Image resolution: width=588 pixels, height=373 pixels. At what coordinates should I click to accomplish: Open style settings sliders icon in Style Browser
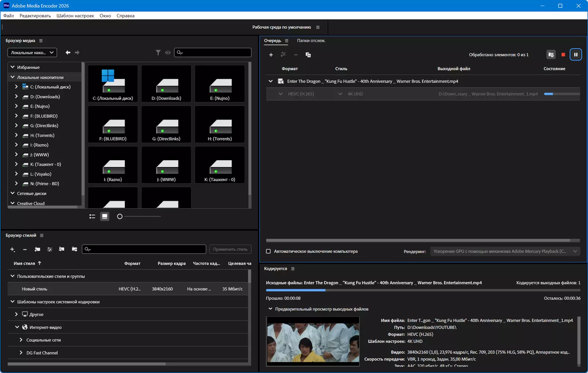[50, 249]
